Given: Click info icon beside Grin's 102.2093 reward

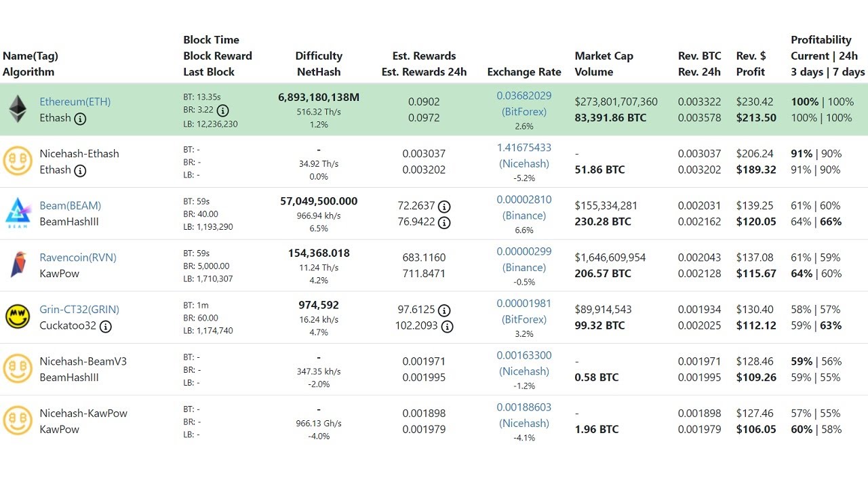Looking at the screenshot, I should pyautogui.click(x=446, y=327).
